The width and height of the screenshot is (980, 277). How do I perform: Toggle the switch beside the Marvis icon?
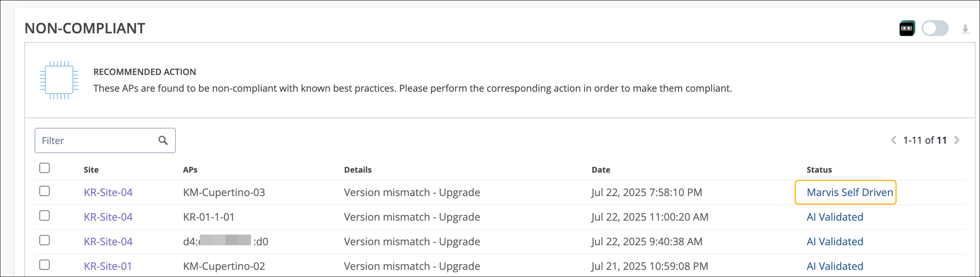935,29
